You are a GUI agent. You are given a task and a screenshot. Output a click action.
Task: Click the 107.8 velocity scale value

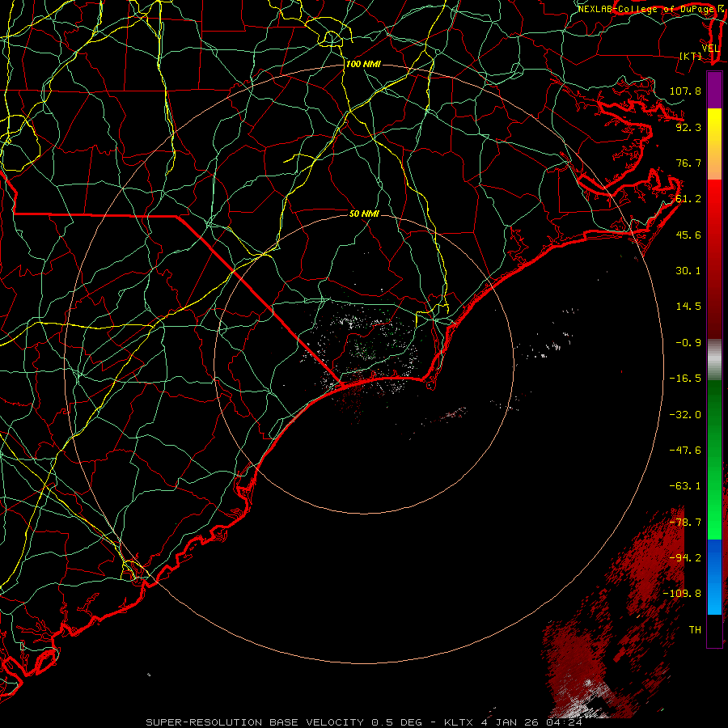(x=685, y=91)
